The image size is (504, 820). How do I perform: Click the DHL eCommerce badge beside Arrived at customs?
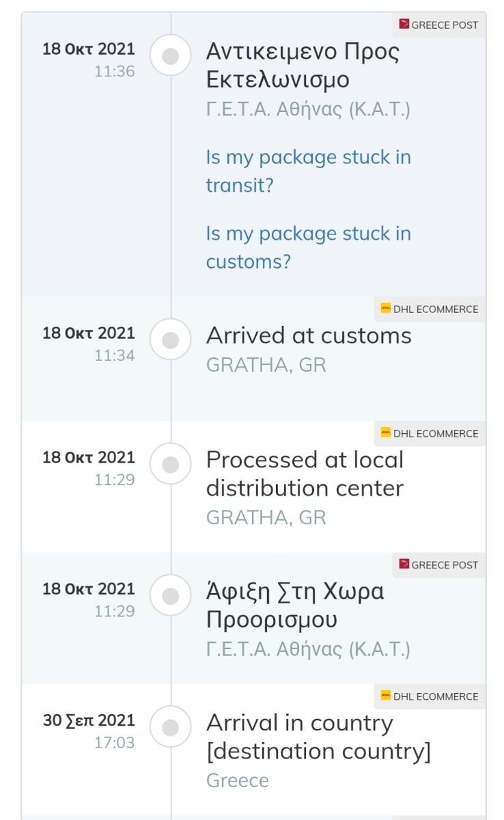click(x=430, y=309)
